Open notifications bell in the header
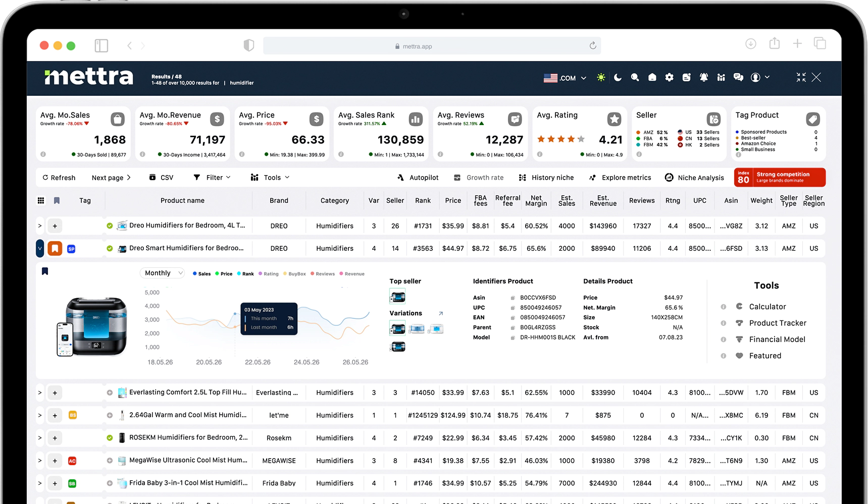 pos(703,77)
